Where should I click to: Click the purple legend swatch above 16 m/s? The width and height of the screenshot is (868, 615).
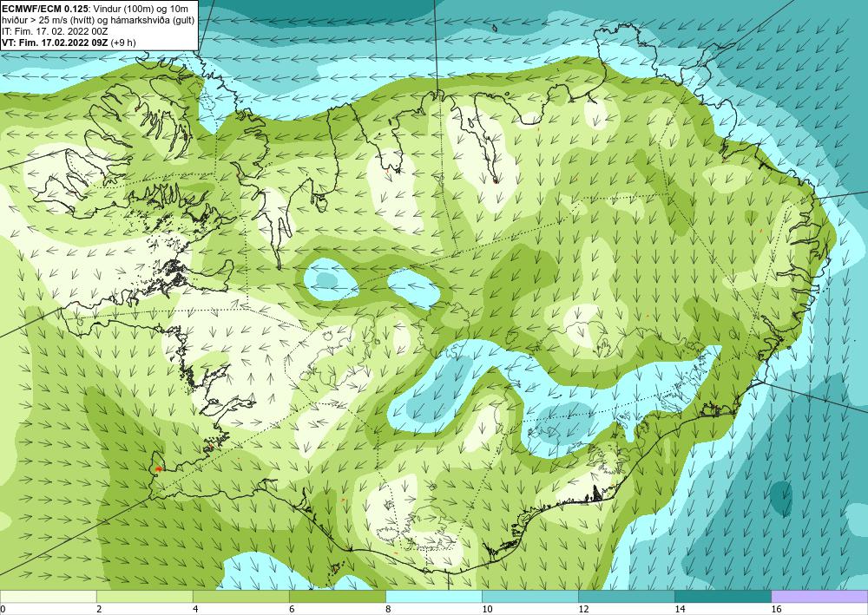tap(819, 597)
